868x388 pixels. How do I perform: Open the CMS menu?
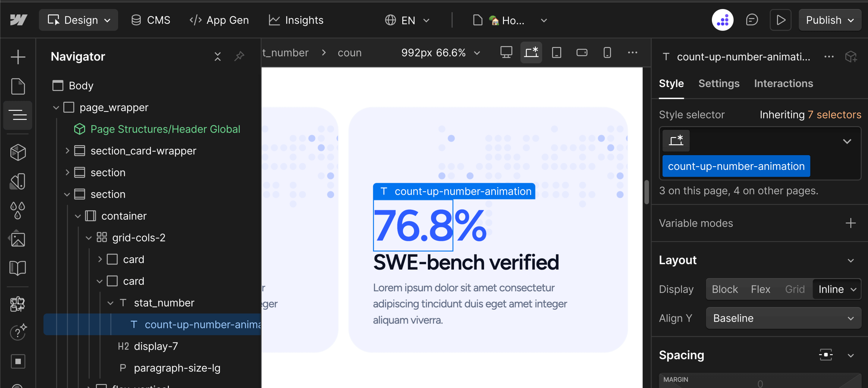[151, 20]
